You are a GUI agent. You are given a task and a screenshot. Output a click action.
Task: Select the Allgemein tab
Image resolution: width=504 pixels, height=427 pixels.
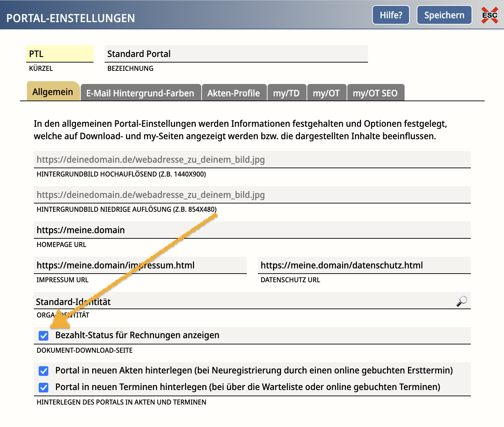pyautogui.click(x=53, y=92)
